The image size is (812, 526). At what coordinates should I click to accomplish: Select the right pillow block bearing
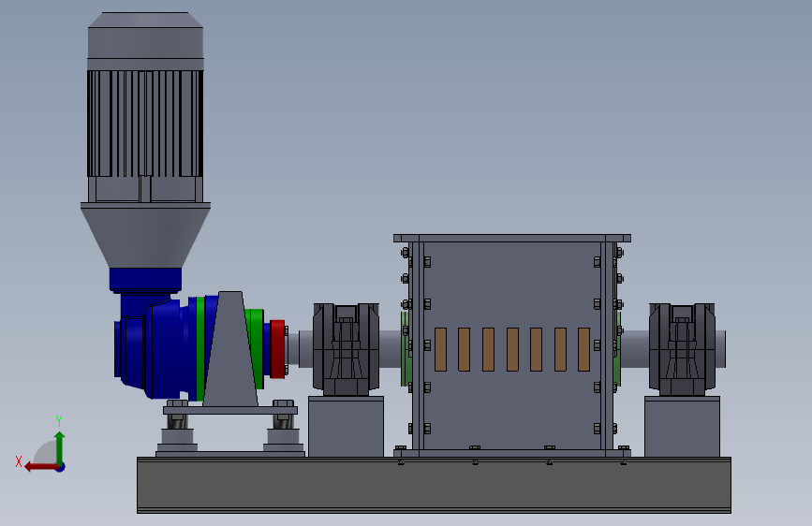(x=682, y=349)
